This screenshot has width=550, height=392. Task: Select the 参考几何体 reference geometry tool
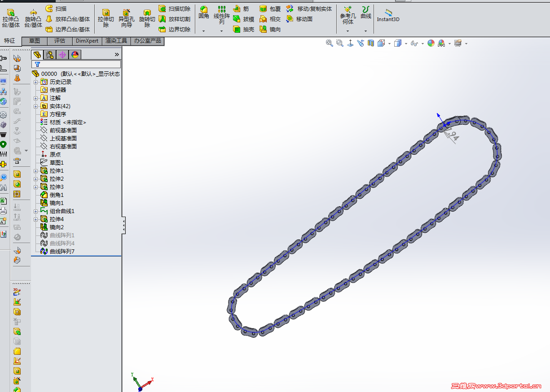coord(348,15)
